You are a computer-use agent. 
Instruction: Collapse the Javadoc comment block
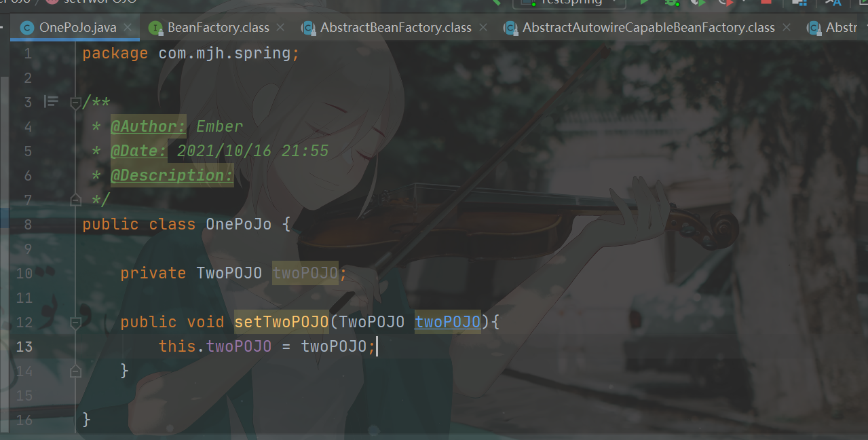[x=75, y=103]
